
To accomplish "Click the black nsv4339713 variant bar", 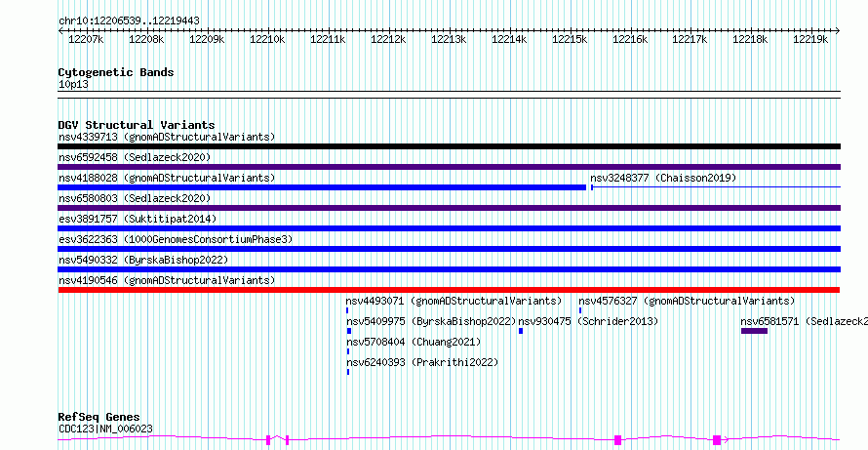I will click(449, 146).
